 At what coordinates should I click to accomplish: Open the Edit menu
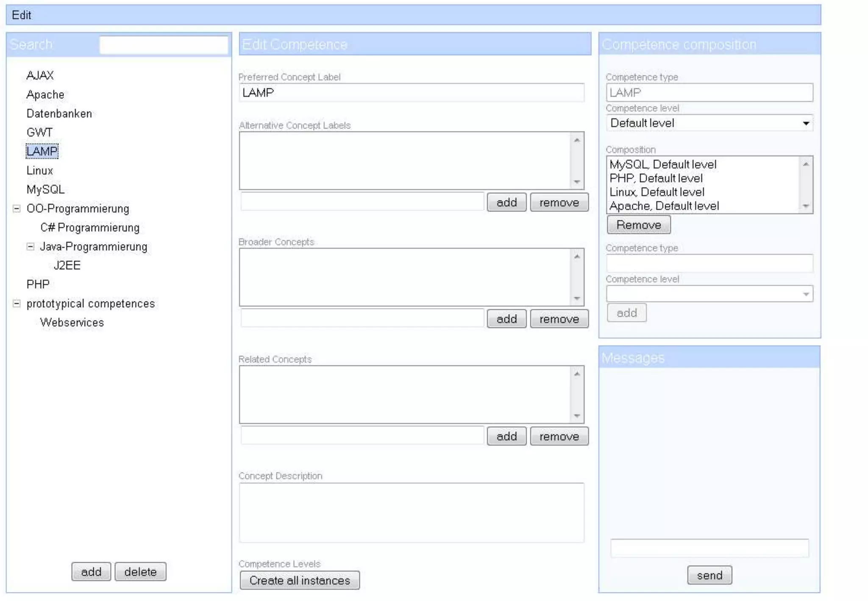coord(21,15)
